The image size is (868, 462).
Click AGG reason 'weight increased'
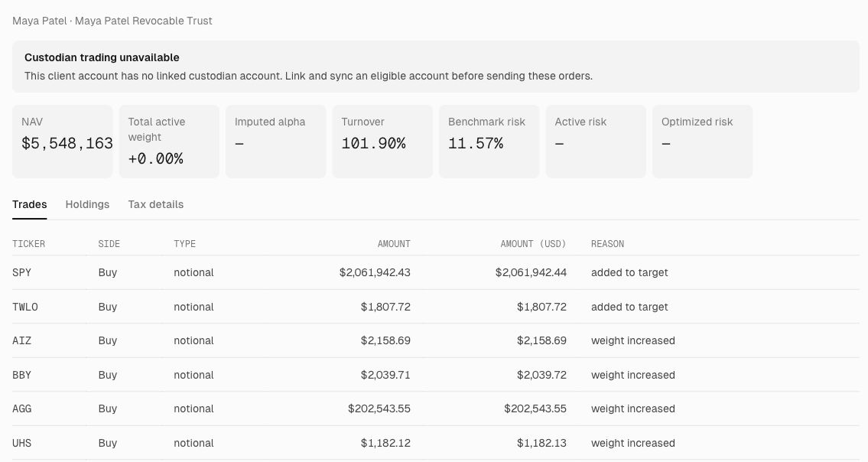[x=632, y=408]
